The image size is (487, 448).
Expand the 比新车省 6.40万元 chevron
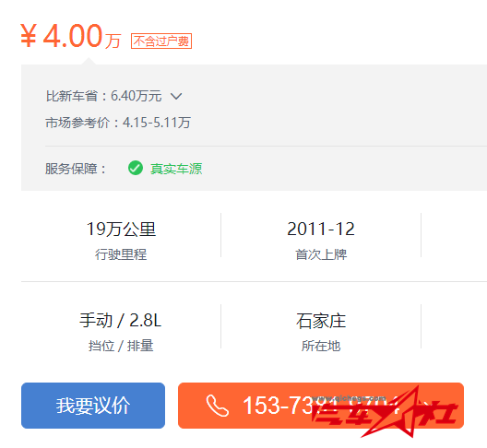coord(176,96)
